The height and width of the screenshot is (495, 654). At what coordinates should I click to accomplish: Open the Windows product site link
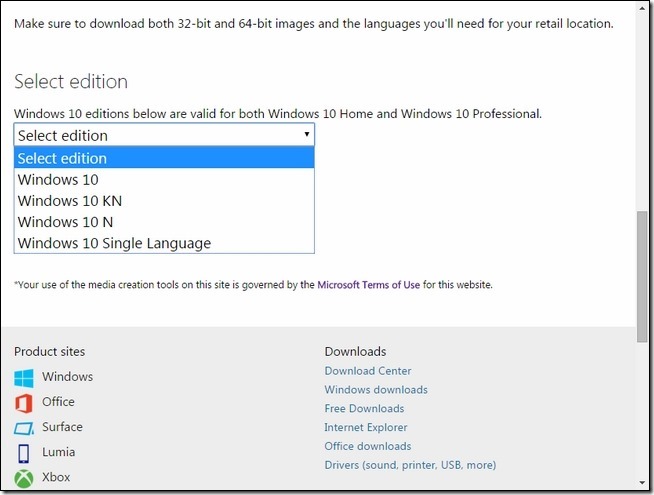point(68,377)
